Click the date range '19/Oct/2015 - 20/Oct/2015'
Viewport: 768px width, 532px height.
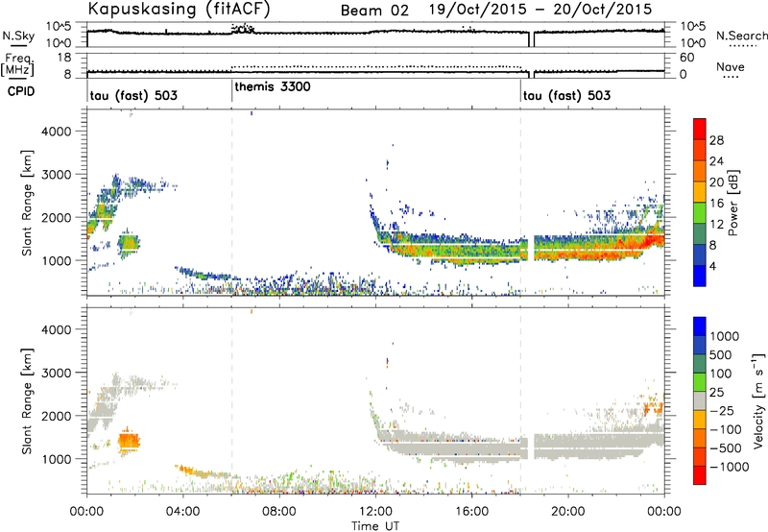coord(540,9)
